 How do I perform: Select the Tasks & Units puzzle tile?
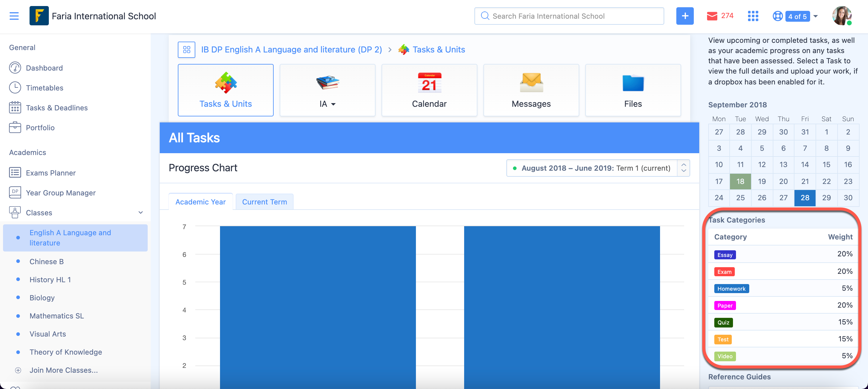[x=225, y=90]
